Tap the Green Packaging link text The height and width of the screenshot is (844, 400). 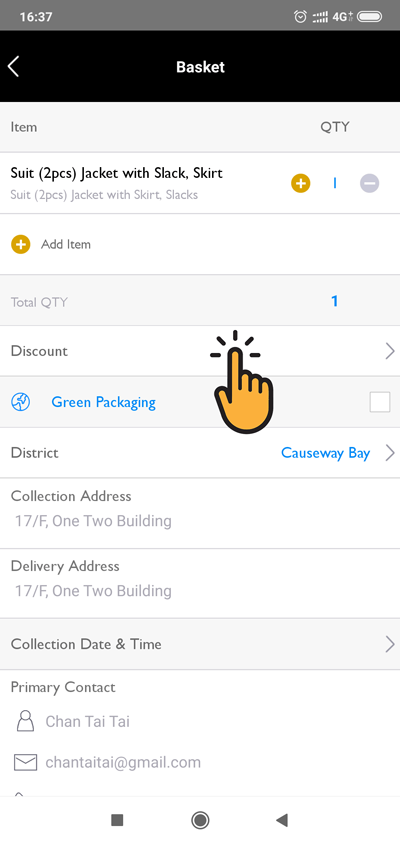point(103,402)
